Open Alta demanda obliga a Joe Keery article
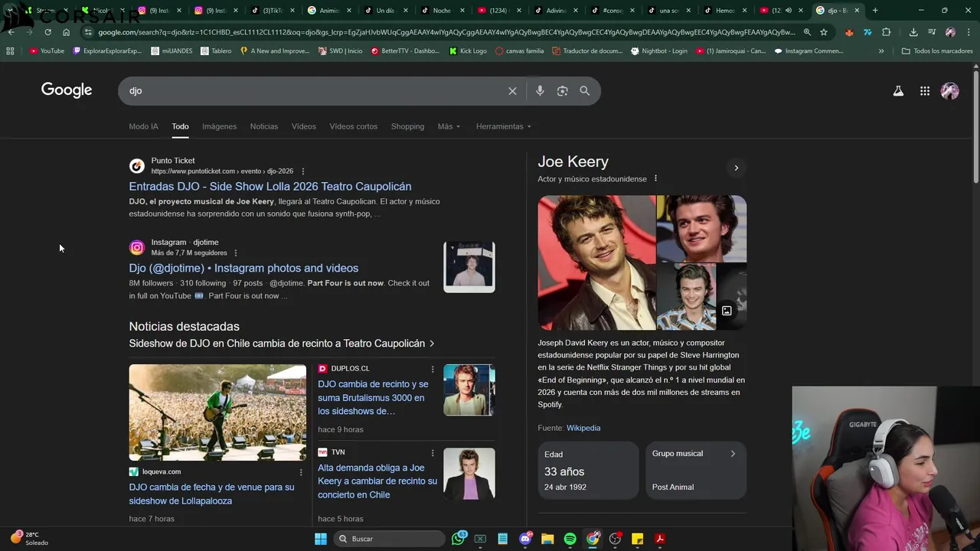This screenshot has height=551, width=980. pos(377,481)
